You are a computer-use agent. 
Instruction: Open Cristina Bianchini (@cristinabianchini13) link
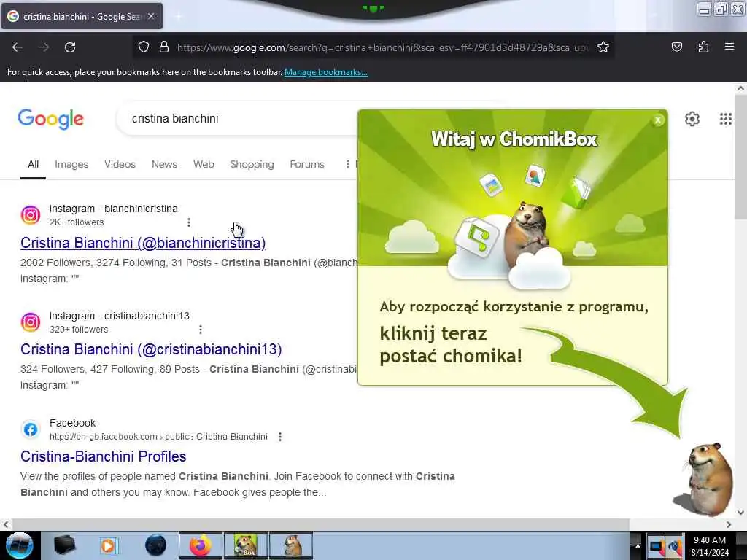(x=151, y=349)
